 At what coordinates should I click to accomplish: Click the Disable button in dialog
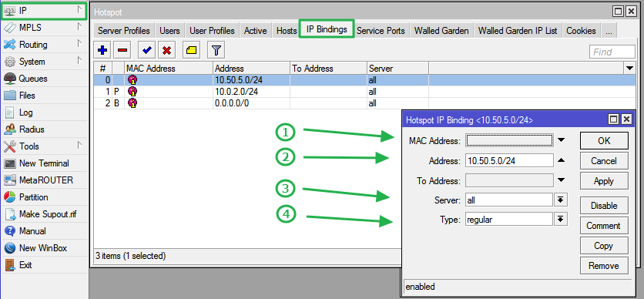tap(604, 205)
